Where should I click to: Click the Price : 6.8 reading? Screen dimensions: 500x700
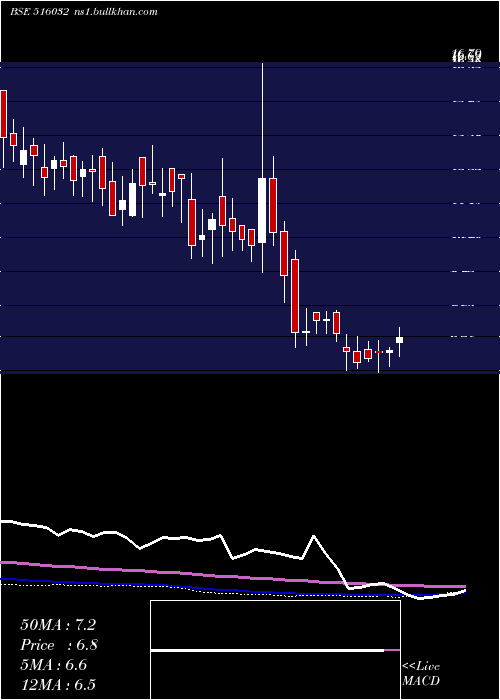pyautogui.click(x=59, y=645)
